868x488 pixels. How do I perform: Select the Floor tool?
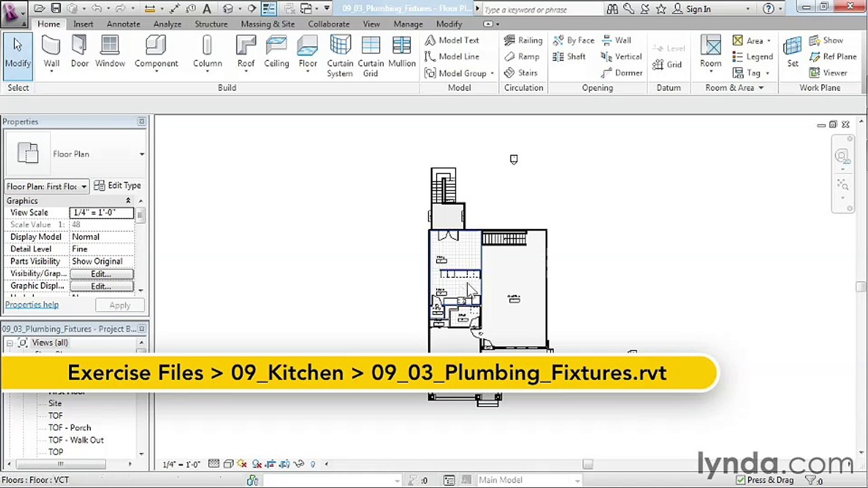coord(308,52)
